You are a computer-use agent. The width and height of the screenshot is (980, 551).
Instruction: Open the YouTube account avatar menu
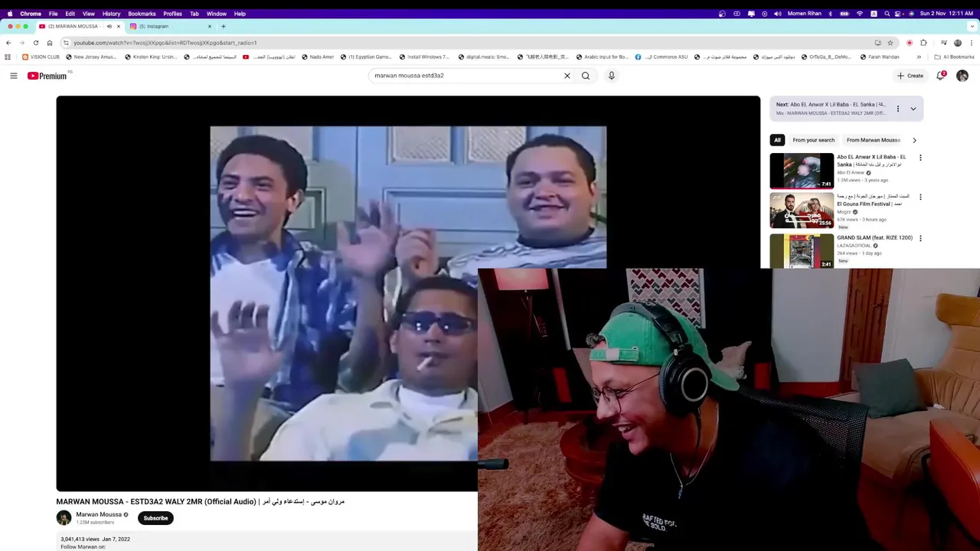[x=962, y=76]
